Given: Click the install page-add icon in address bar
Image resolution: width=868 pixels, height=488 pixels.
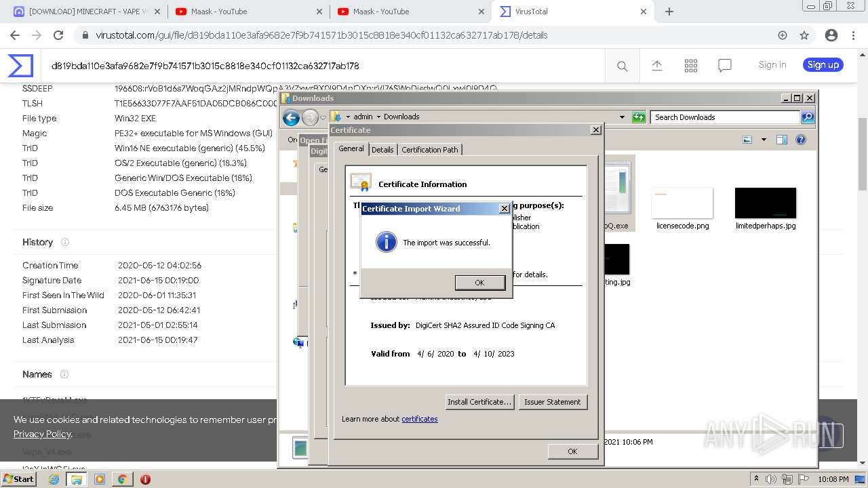Looking at the screenshot, I should [783, 35].
